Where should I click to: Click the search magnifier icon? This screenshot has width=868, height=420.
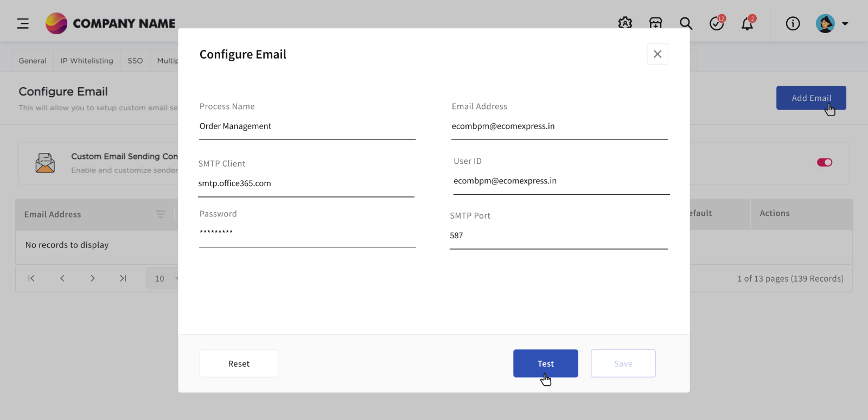[686, 23]
